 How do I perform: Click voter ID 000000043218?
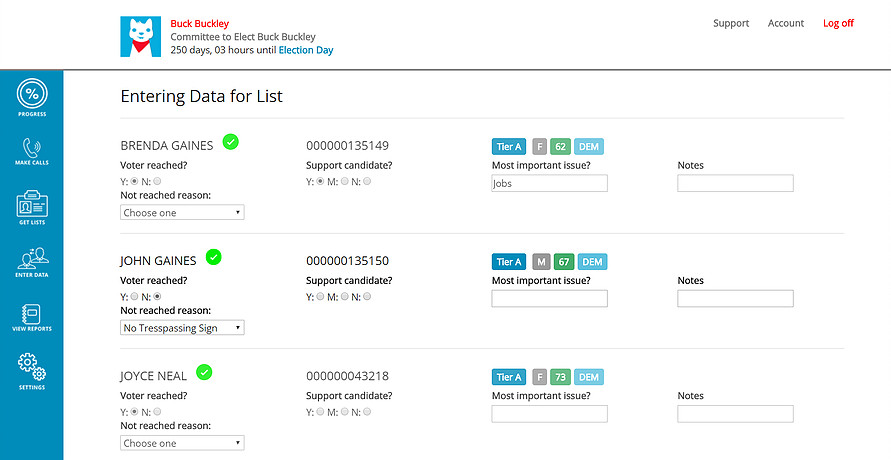(x=347, y=377)
